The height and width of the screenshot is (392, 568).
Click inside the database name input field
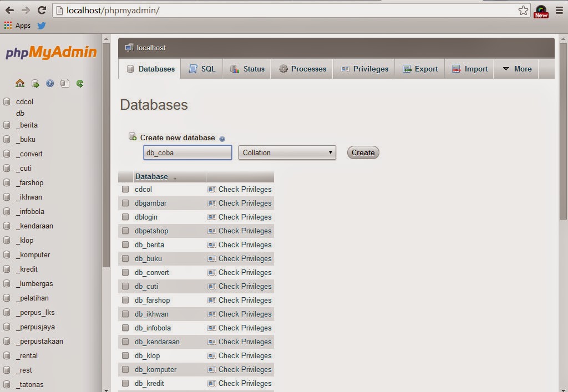187,152
